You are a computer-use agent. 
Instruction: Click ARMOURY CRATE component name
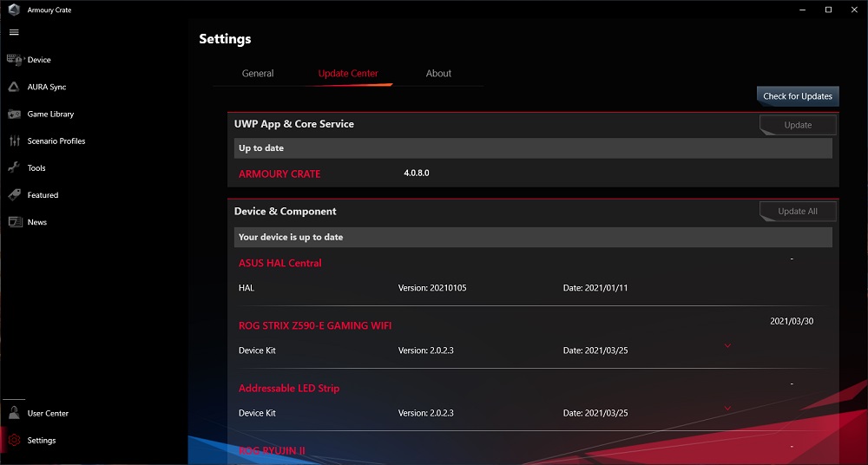tap(279, 174)
